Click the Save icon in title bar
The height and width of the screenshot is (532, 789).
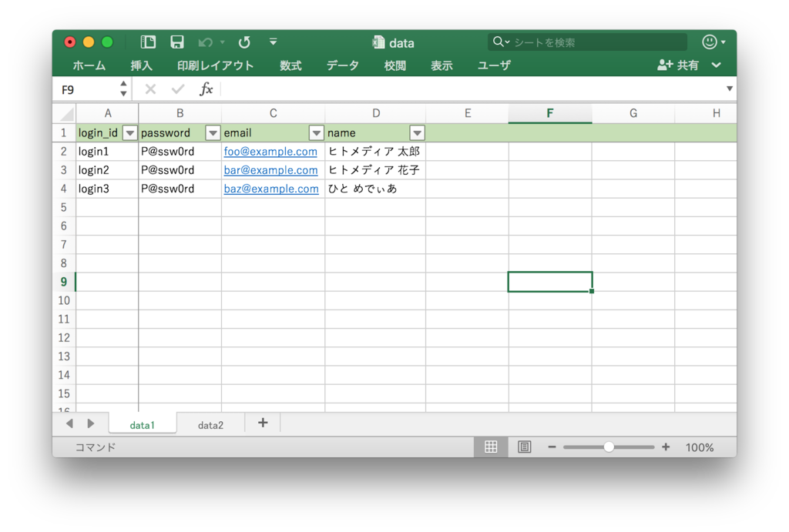click(x=177, y=42)
